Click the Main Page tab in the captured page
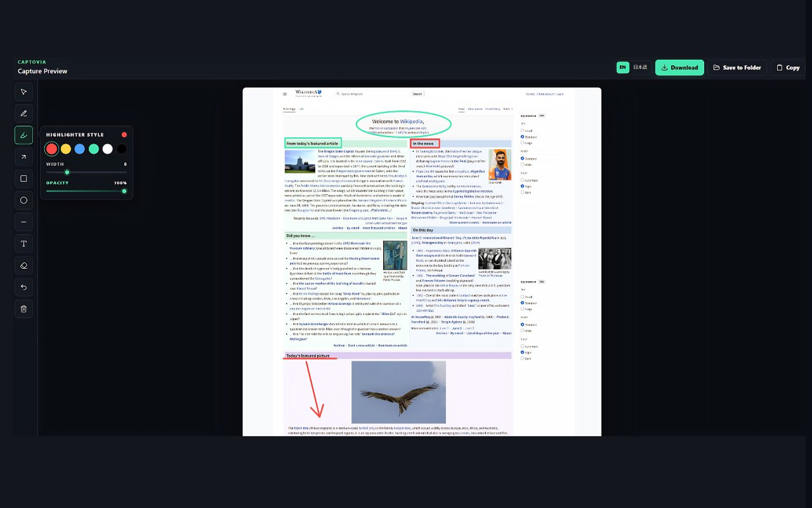The width and height of the screenshot is (812, 508). pos(289,109)
